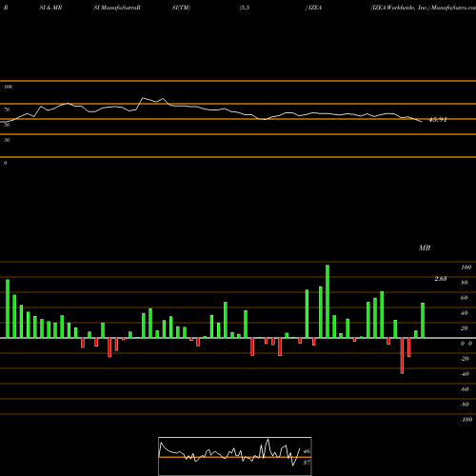Click the RSI value label 45.91
Image resolution: width=476 pixels, height=476 pixels.
click(438, 120)
